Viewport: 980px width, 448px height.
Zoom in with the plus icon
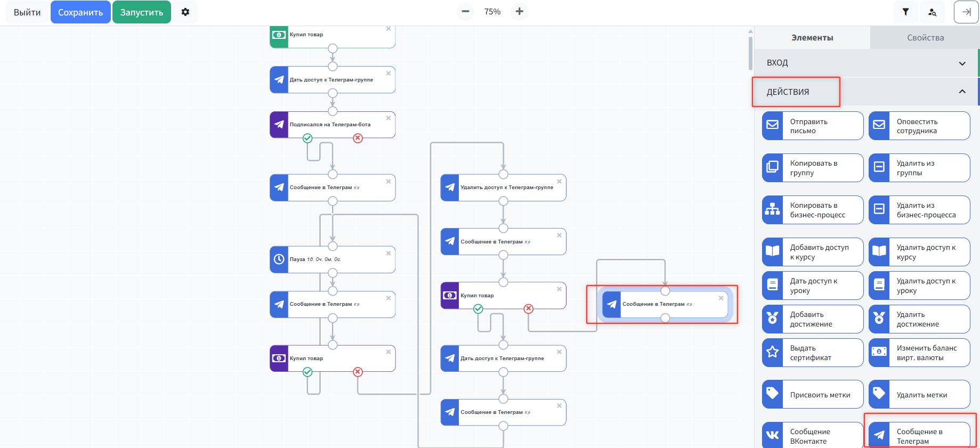tap(520, 12)
